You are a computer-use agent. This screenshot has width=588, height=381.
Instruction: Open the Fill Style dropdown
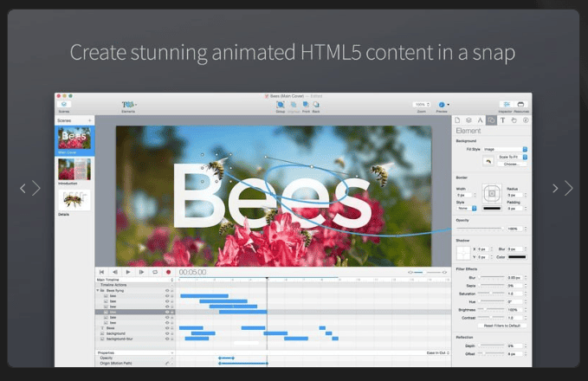point(505,149)
